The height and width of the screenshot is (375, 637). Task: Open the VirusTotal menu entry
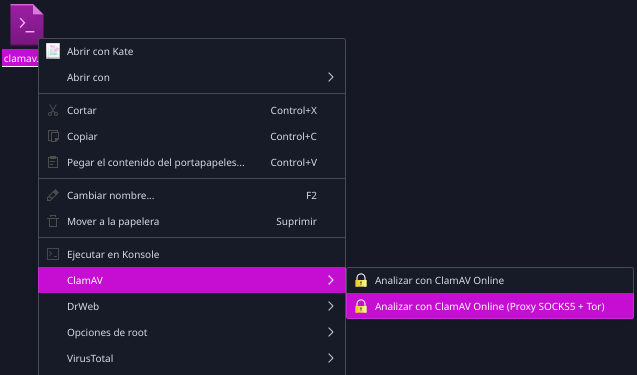192,358
